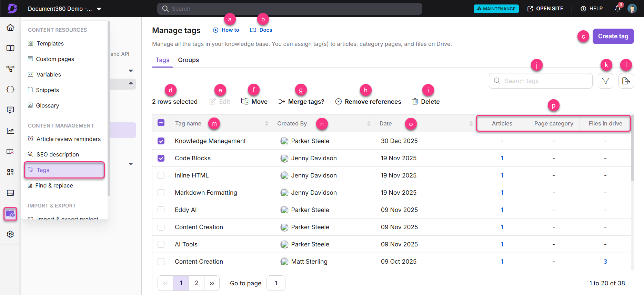Click the Create tag button
The height and width of the screenshot is (295, 644).
613,36
